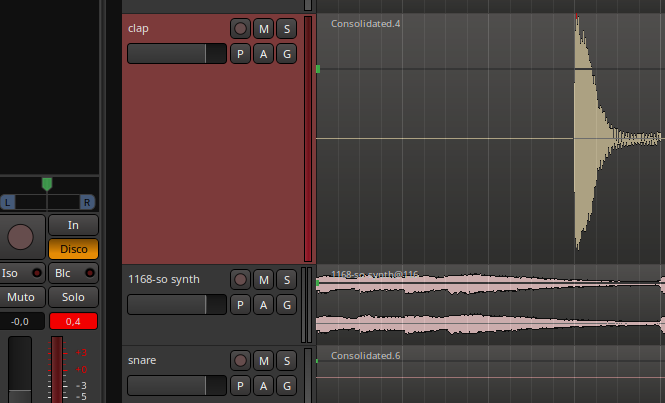The height and width of the screenshot is (403, 665).
Task: Toggle the Iso solo isolate button
Action: click(21, 273)
